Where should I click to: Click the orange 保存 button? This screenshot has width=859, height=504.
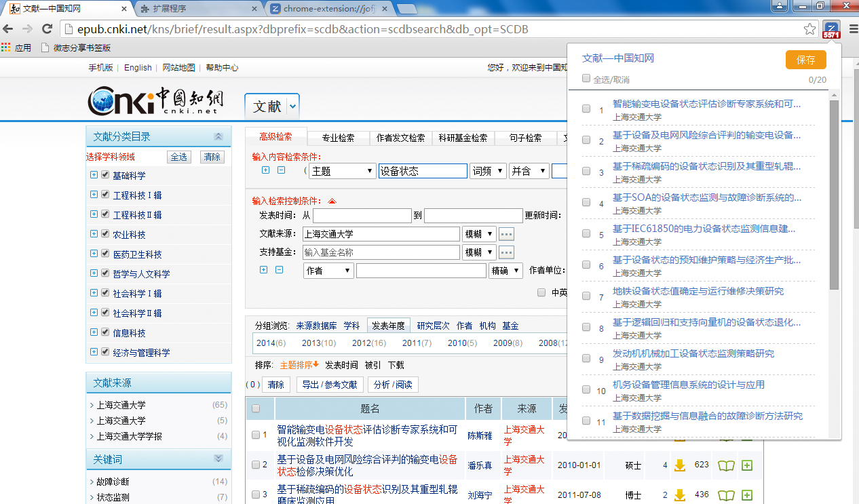806,60
